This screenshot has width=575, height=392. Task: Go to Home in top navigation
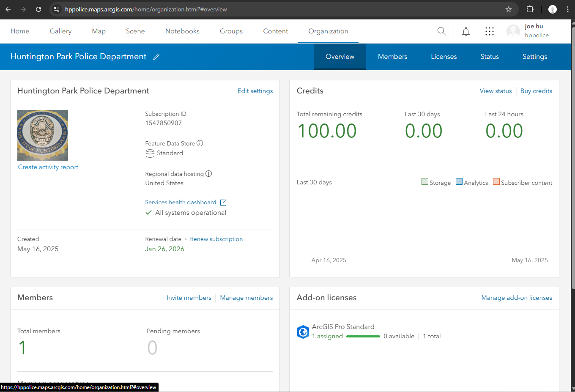(x=20, y=31)
